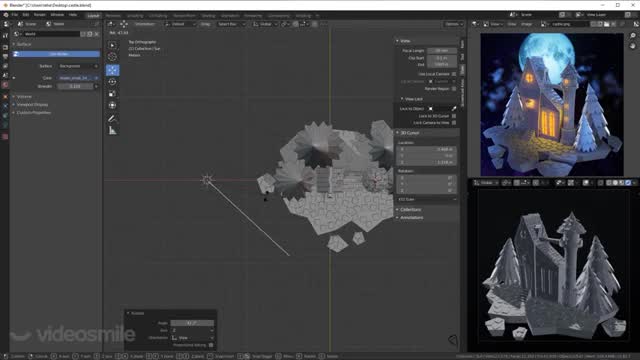Click the Focal Length input field

coord(442,51)
